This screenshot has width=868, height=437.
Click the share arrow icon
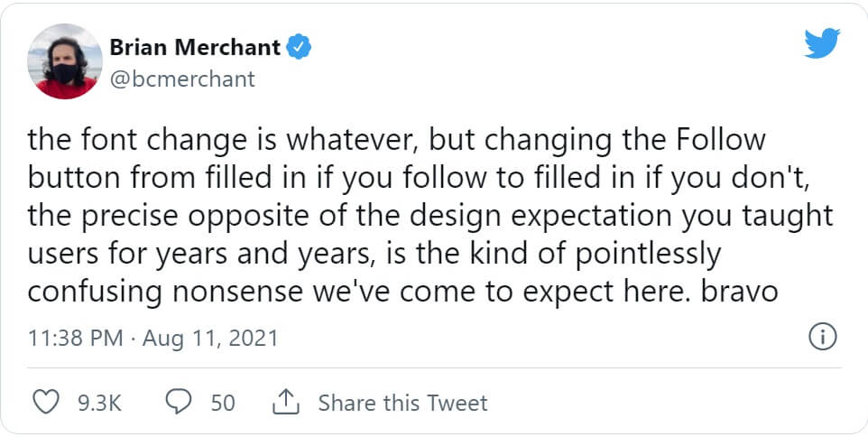point(285,402)
